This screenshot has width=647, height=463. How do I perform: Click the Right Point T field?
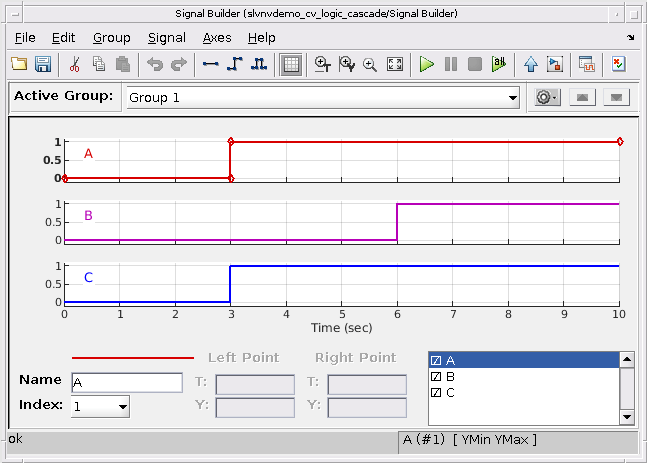[x=367, y=385]
